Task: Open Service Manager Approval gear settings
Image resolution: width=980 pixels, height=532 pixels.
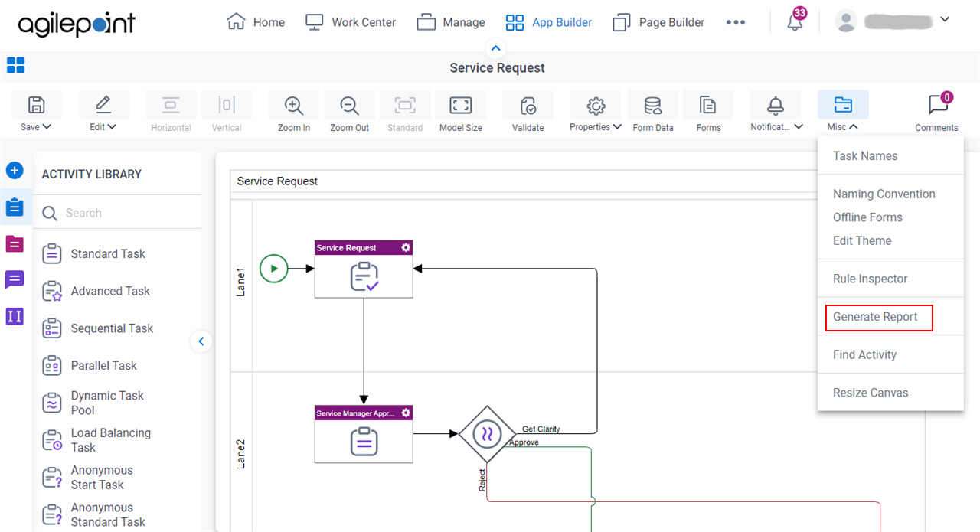Action: [x=406, y=413]
